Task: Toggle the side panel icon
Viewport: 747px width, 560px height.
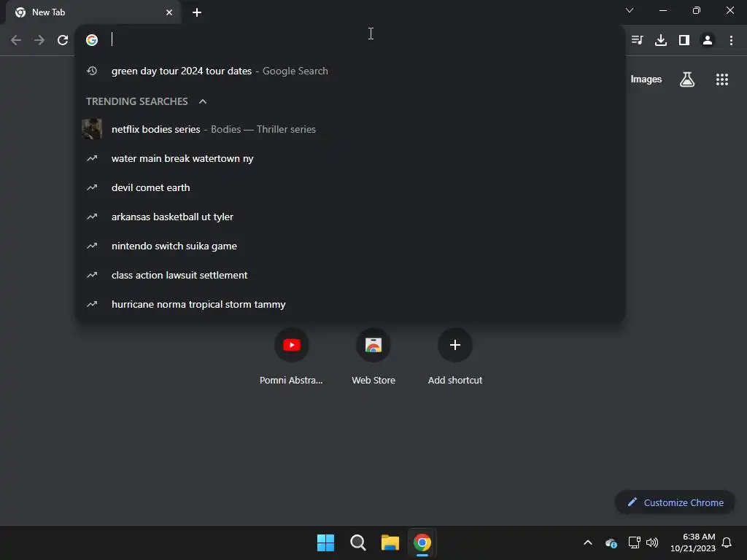Action: (x=684, y=40)
